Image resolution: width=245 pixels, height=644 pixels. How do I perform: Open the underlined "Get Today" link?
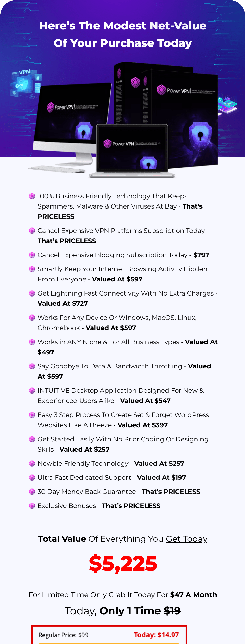point(186,539)
